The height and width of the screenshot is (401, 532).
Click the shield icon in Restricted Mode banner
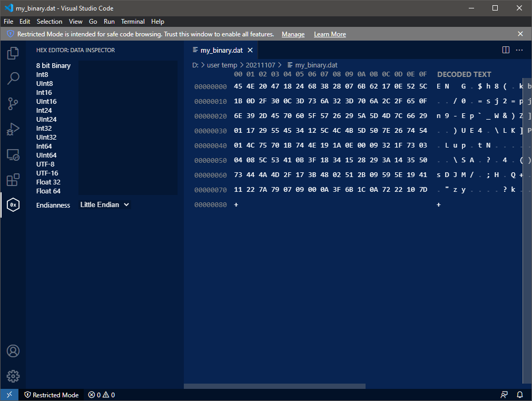pos(10,34)
